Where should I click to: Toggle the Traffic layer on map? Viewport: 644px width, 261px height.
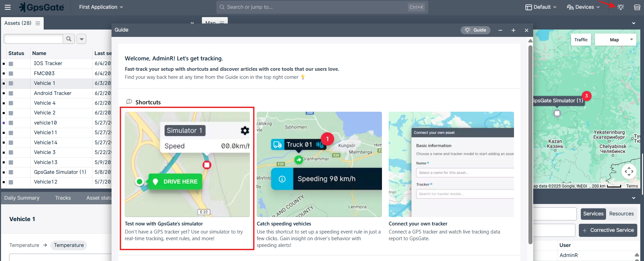pos(581,40)
